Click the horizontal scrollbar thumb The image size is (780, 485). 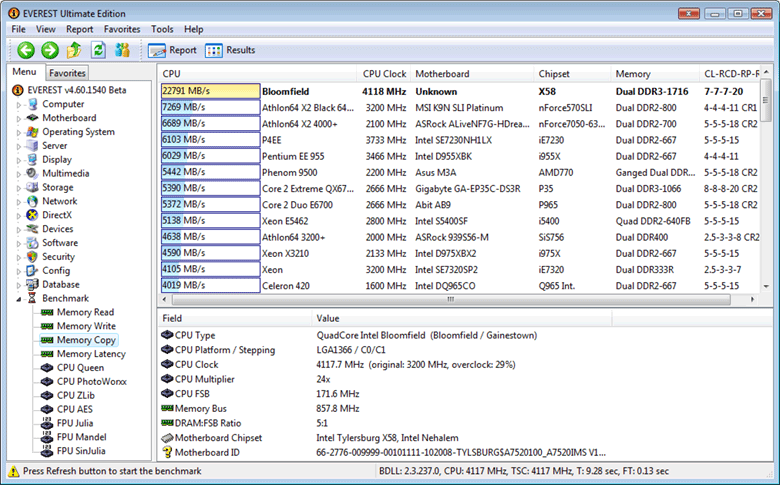click(x=451, y=299)
